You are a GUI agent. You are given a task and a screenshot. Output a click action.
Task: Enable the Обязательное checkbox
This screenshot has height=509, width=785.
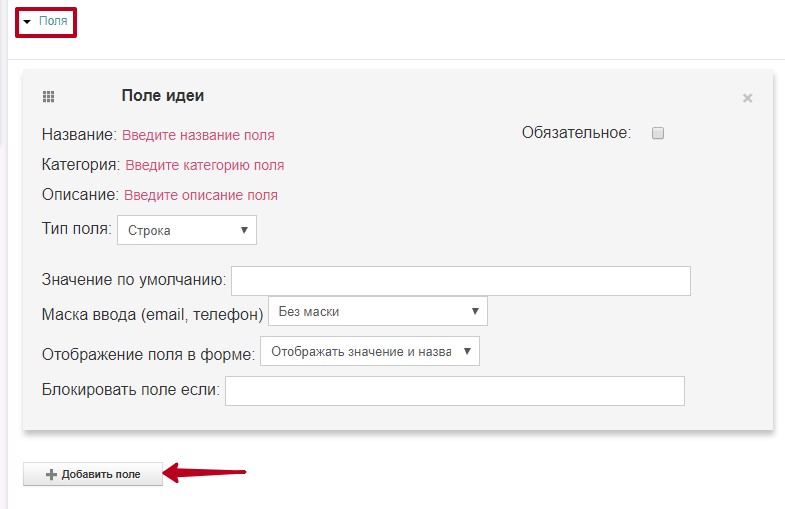658,133
